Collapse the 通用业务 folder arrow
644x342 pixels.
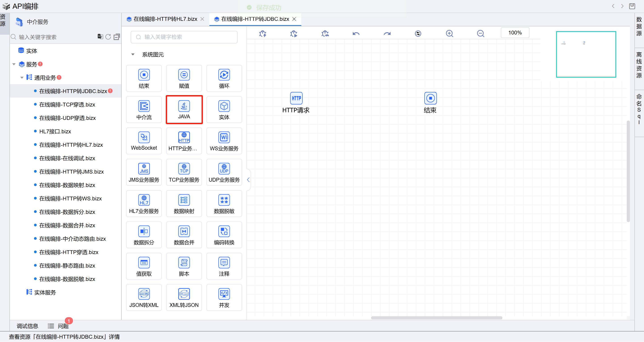click(x=22, y=78)
